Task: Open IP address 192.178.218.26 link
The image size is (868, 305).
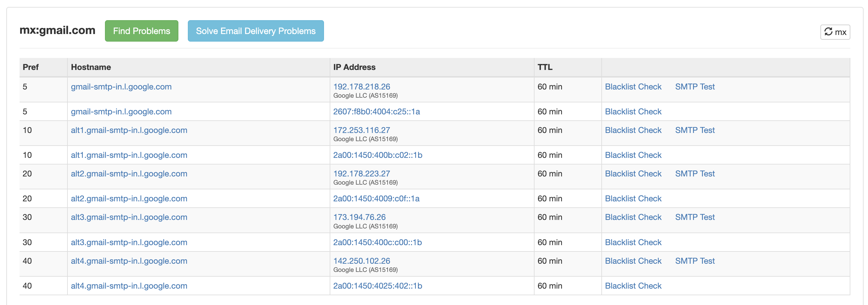Action: click(x=361, y=87)
